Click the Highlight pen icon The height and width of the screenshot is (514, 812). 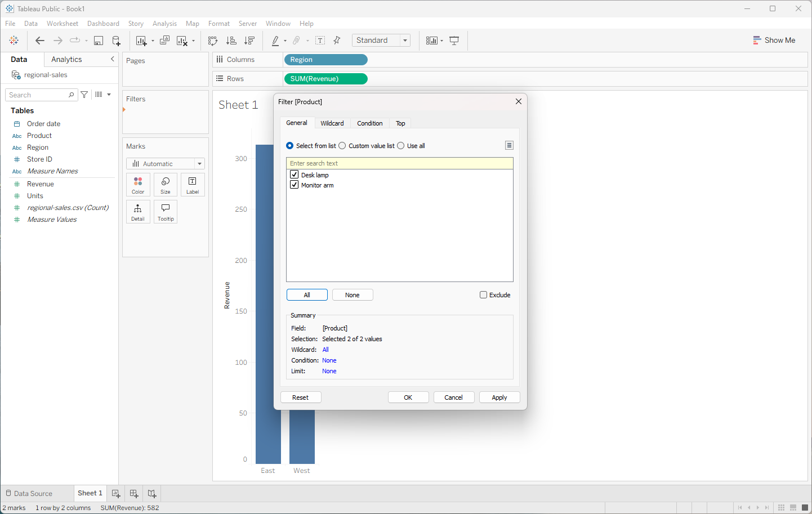[x=275, y=41]
